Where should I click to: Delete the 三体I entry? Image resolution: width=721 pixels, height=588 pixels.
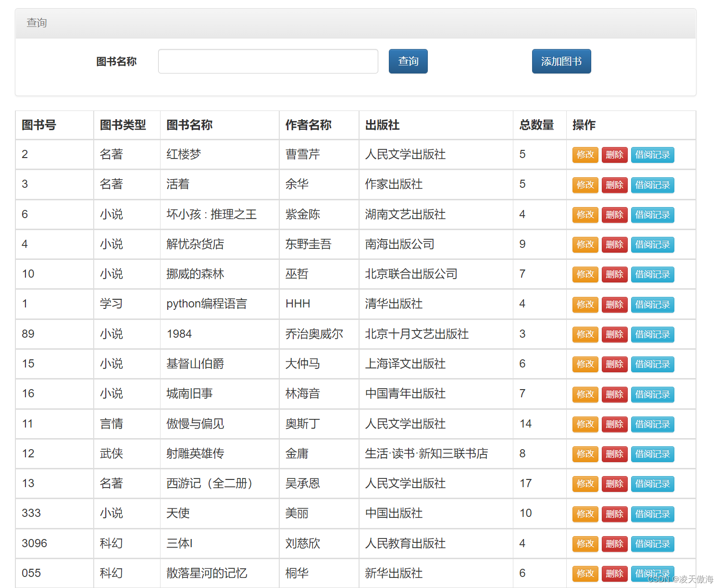pos(615,544)
